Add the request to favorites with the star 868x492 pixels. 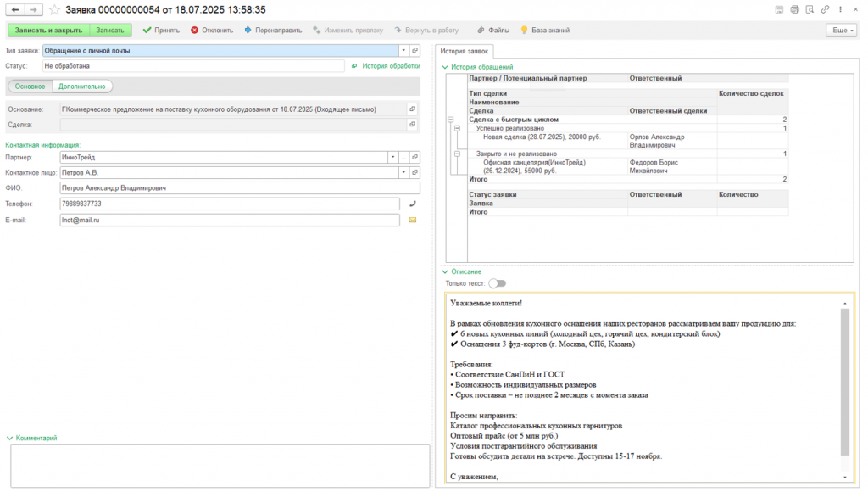55,9
